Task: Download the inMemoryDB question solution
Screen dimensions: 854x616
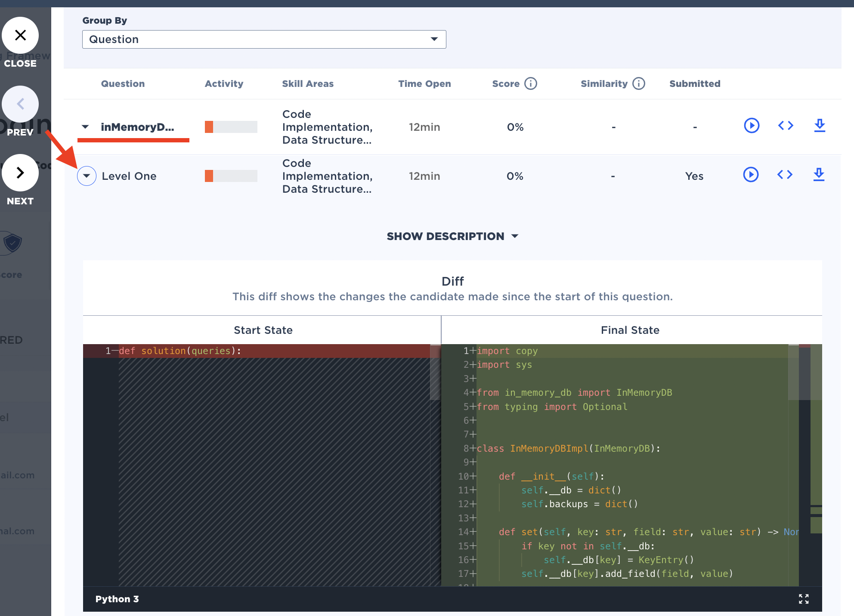Action: tap(820, 126)
